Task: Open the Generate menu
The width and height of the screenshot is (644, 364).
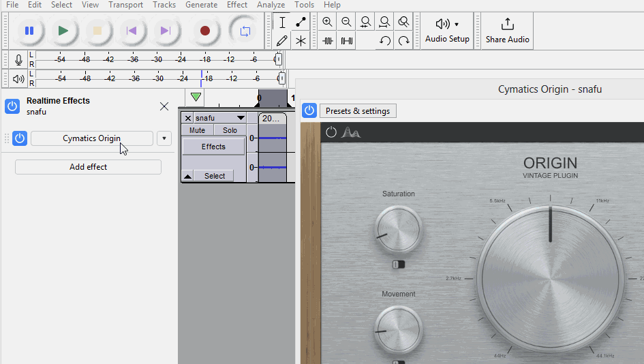Action: (x=201, y=5)
